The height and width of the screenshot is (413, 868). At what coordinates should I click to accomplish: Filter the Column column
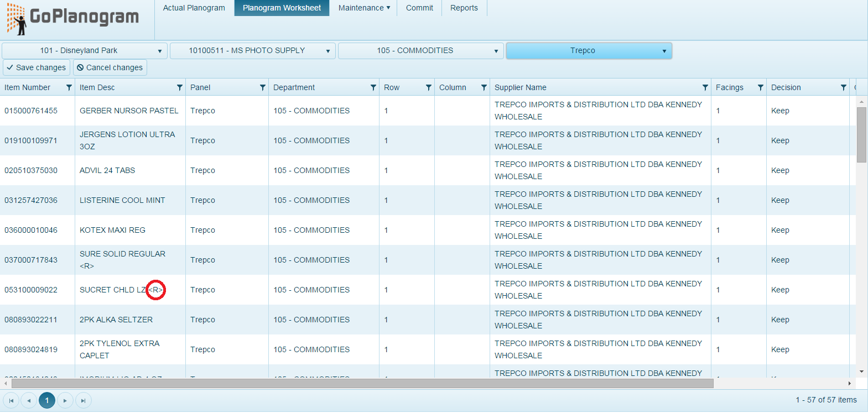[484, 87]
